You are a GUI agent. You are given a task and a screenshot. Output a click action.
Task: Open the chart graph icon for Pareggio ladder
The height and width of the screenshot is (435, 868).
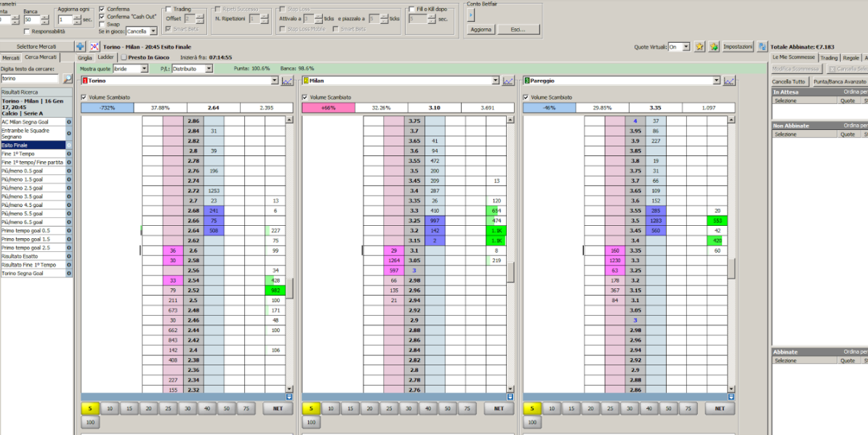tap(729, 81)
